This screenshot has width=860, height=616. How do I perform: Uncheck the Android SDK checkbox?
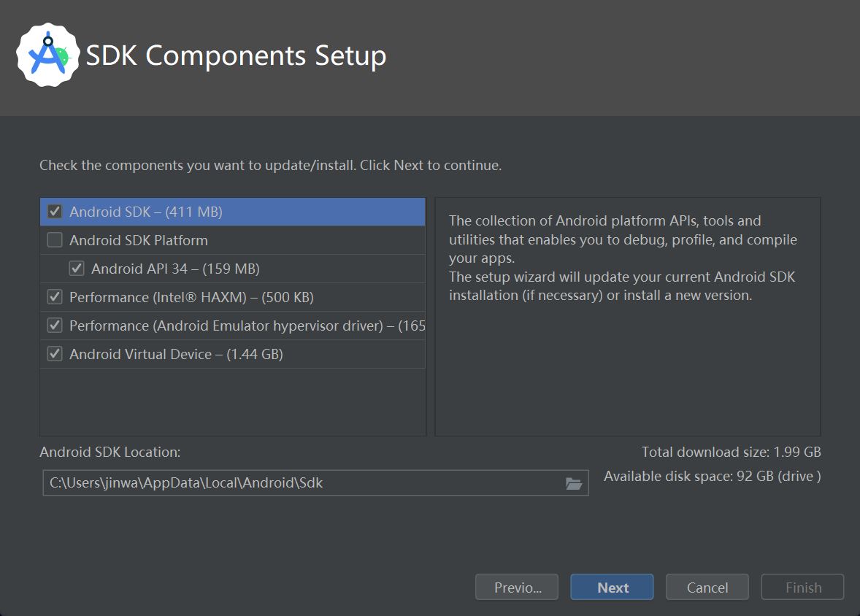pos(55,212)
